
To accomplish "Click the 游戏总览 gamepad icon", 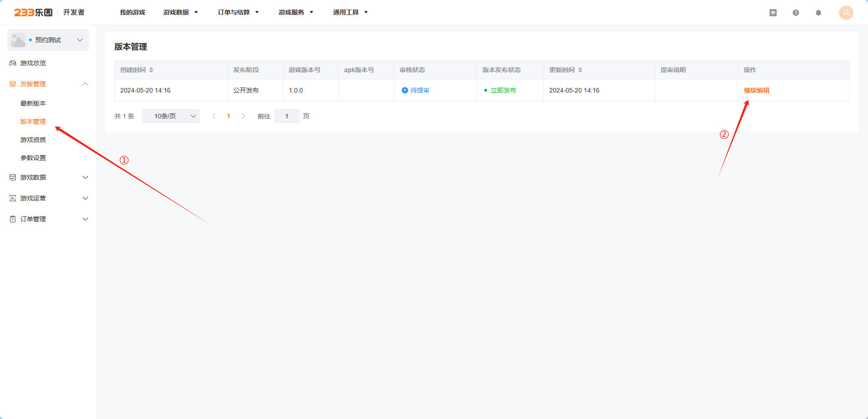I will tap(13, 63).
